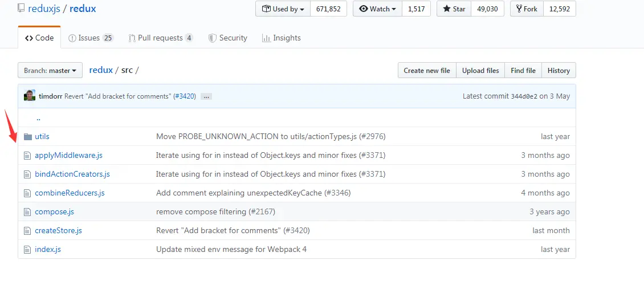Open the utils folder
Image resolution: width=644 pixels, height=285 pixels.
click(x=42, y=136)
